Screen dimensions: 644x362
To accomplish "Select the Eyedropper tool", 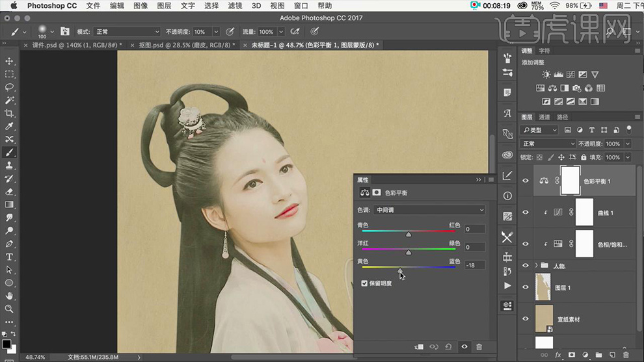I will (x=9, y=127).
